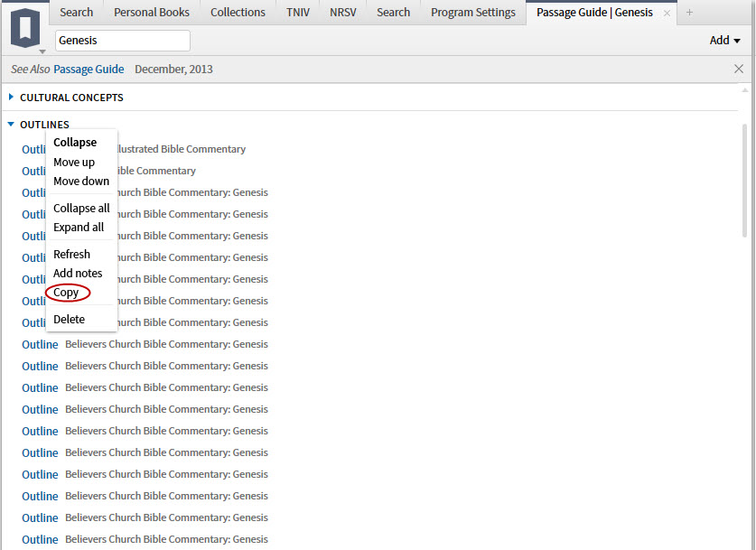Open the first Search tab
The width and height of the screenshot is (756, 550).
76,13
